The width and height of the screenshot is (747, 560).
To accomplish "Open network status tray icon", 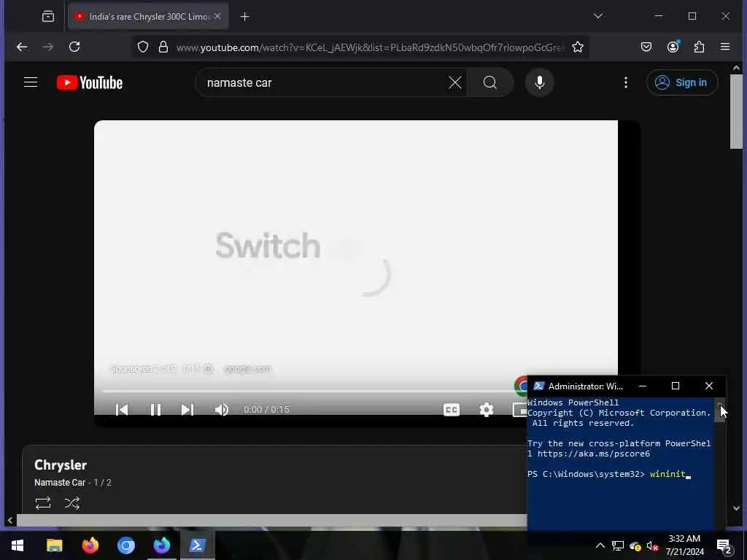I will (x=617, y=545).
